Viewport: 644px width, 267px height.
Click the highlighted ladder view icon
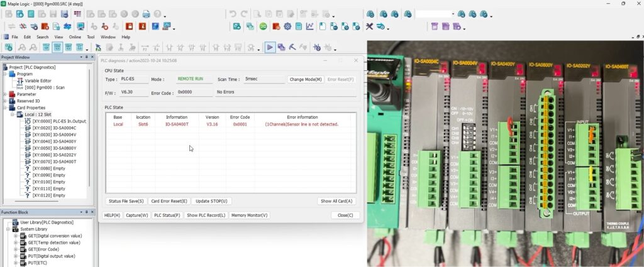(x=57, y=48)
